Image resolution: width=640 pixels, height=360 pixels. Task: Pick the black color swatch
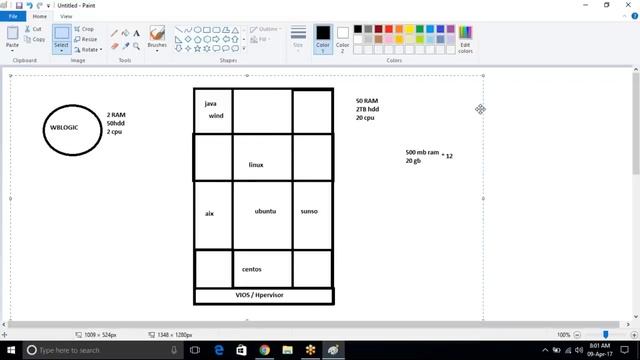(358, 29)
